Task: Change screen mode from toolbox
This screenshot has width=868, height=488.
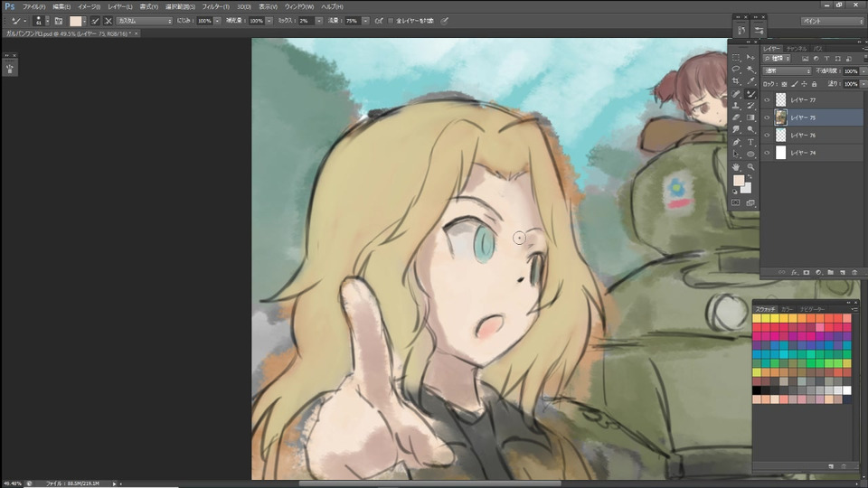Action: tap(750, 203)
